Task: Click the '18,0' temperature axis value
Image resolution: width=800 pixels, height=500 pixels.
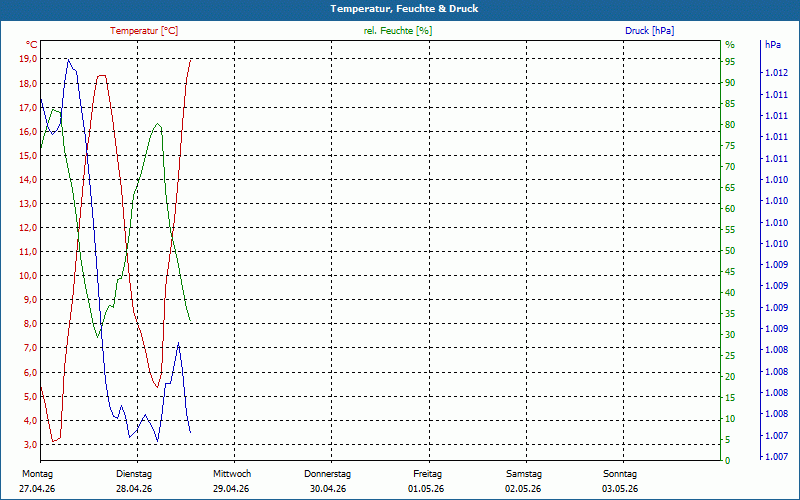Action: click(28, 83)
